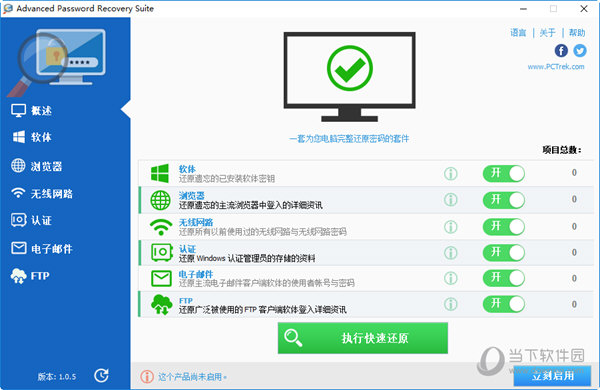This screenshot has height=390, width=600.
Task: Click the safe icon in 认证 row
Action: [x=161, y=253]
